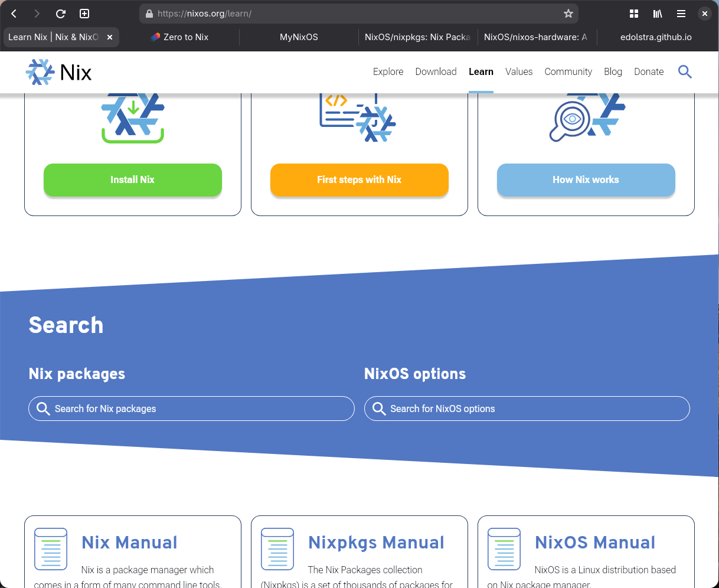Click the code snippet illustration above First steps
Screen dimensions: 719x588
click(x=358, y=117)
